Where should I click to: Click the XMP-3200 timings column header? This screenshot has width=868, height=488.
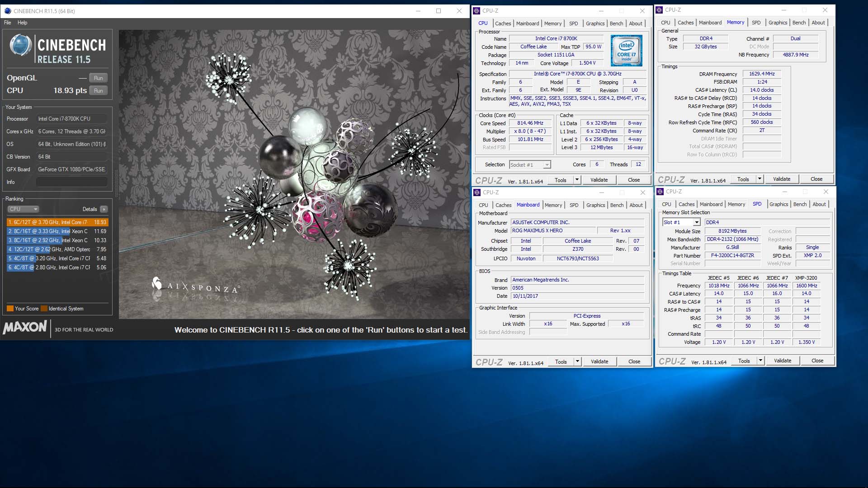(x=806, y=278)
